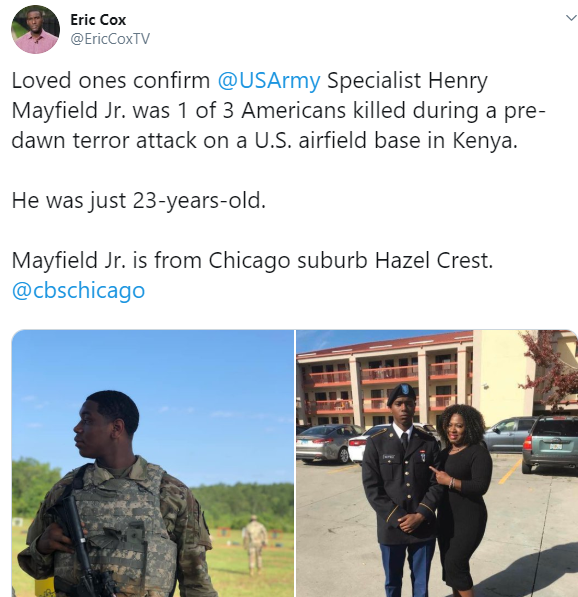Click the "He was just 23-years-old." line
578x597 pixels.
(139, 201)
